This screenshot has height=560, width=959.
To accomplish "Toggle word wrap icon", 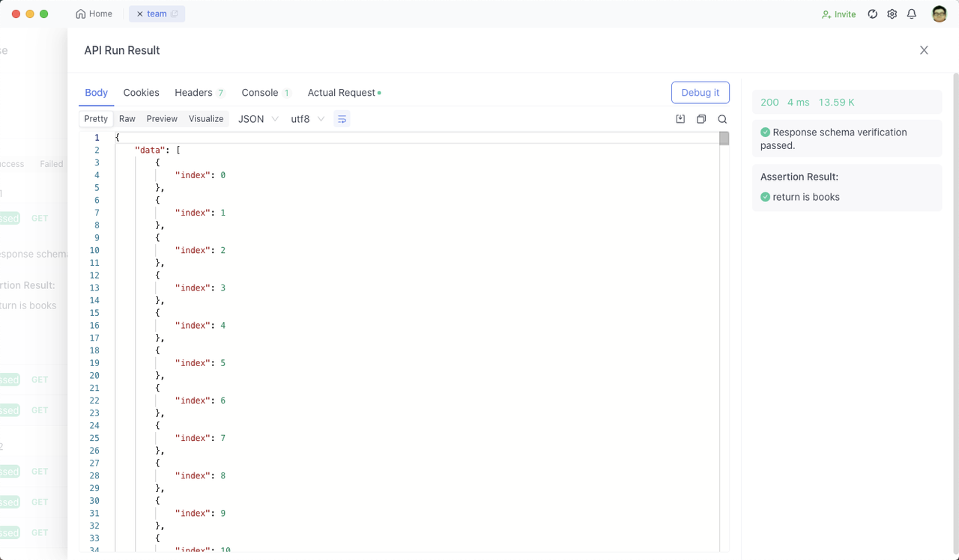I will 342,119.
